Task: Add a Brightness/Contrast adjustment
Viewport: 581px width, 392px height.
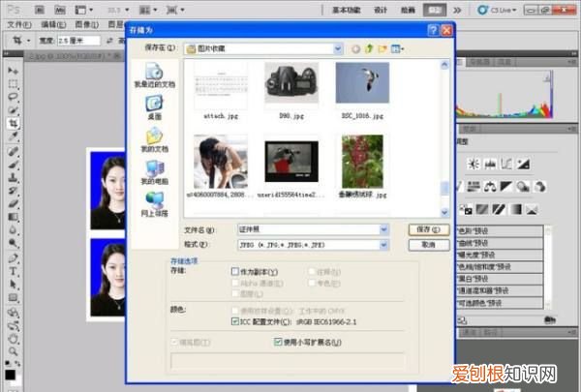Action: point(474,164)
